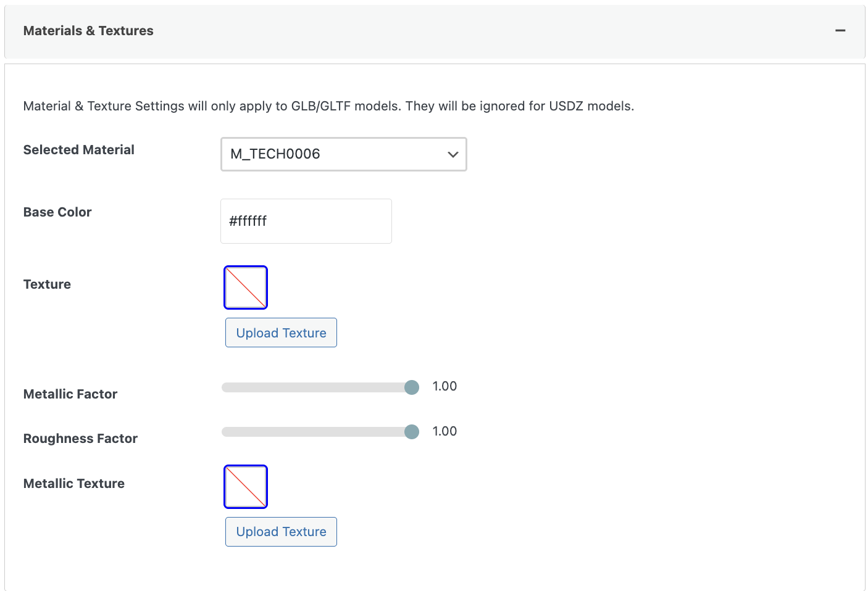The height and width of the screenshot is (591, 868).
Task: Click the Metallic Factor slider handle
Action: (412, 387)
